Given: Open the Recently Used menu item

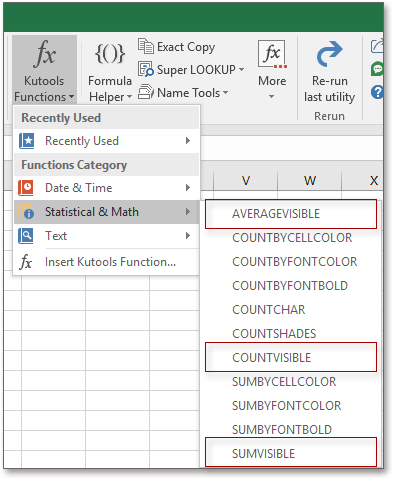Looking at the screenshot, I should [107, 141].
